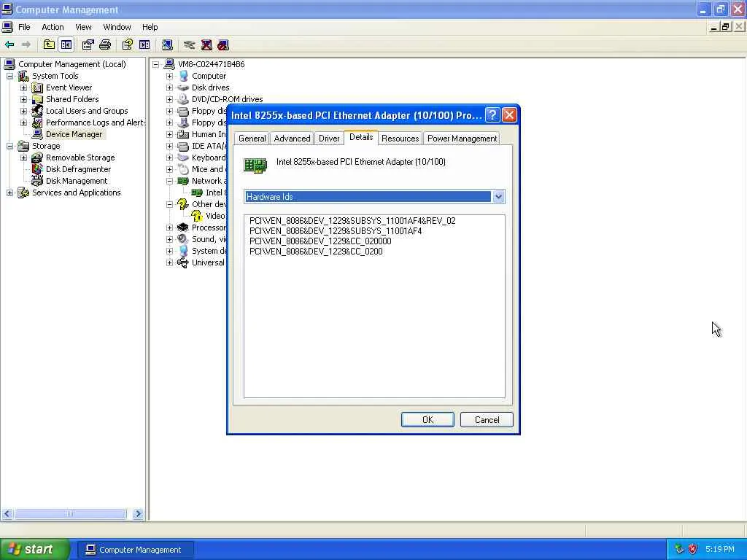Open the Window menu
The image size is (747, 560).
(117, 27)
